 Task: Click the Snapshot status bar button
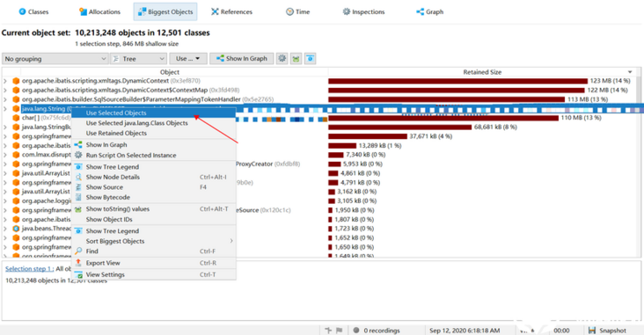607,331
